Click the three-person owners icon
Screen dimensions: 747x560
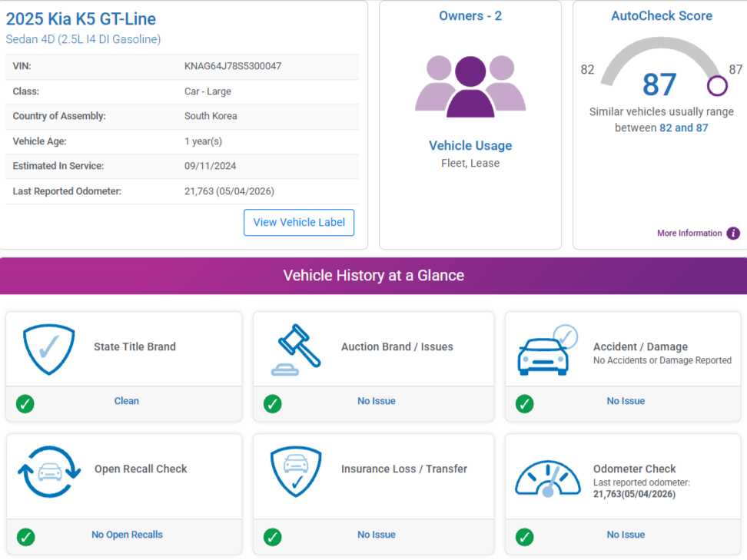470,86
